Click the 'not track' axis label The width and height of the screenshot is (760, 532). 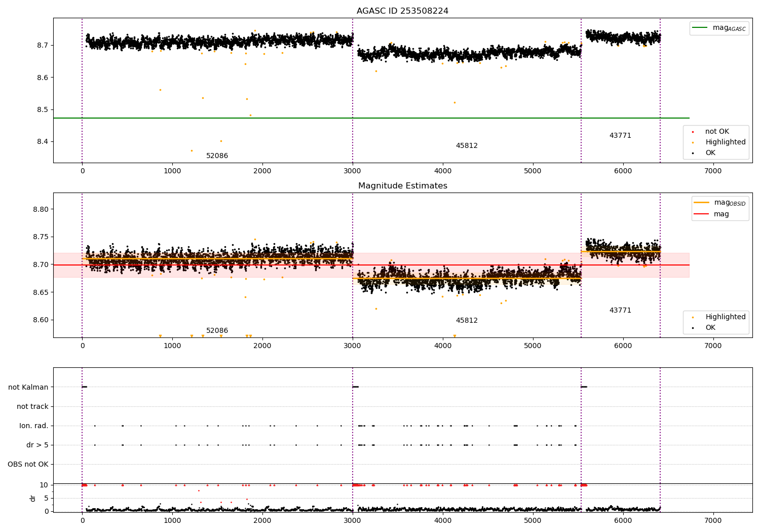point(32,406)
